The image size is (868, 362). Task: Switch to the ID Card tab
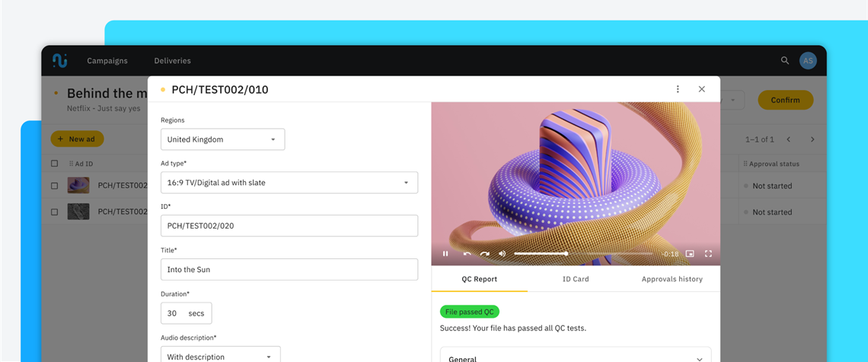pyautogui.click(x=575, y=279)
